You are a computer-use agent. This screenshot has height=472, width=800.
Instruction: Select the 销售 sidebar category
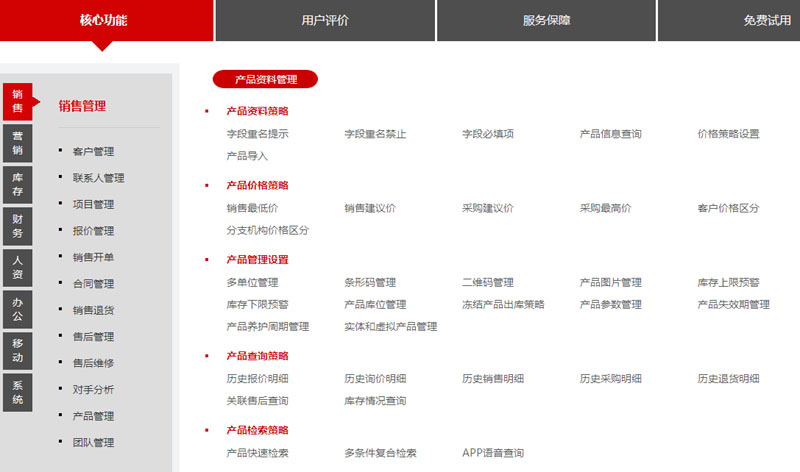(x=18, y=101)
